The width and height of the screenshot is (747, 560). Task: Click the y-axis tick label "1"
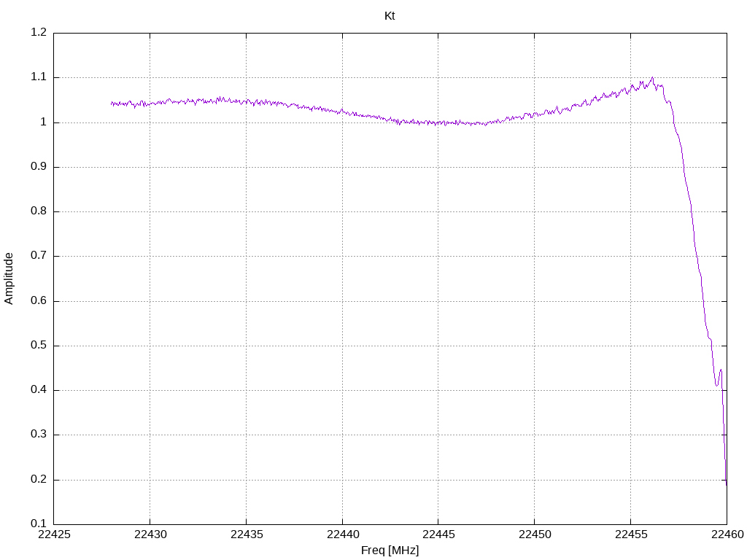tap(43, 122)
